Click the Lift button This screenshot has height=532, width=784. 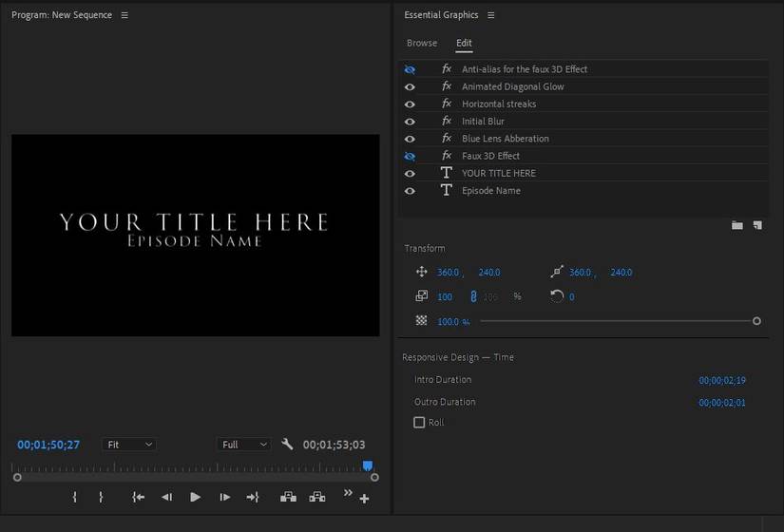[289, 497]
